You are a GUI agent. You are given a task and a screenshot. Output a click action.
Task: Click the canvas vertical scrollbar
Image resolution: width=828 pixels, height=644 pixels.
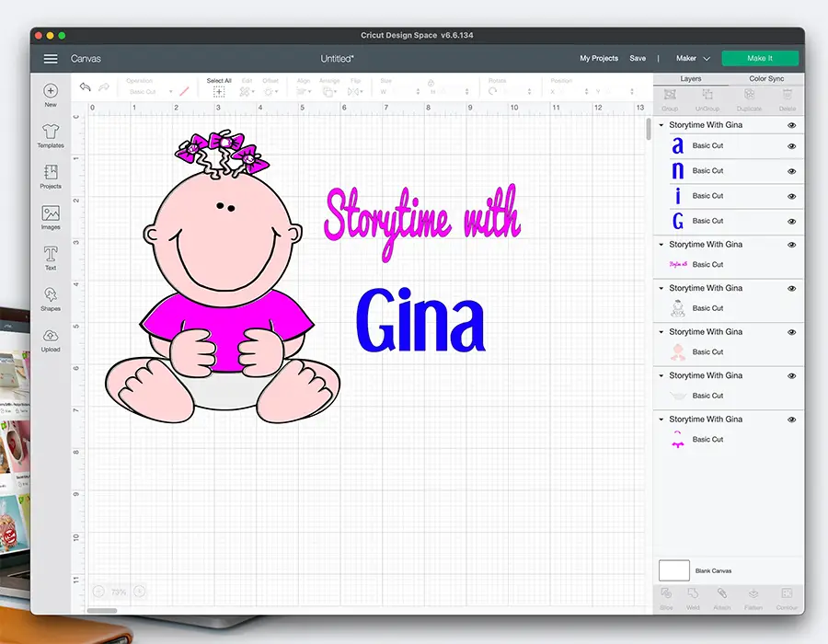pos(649,130)
